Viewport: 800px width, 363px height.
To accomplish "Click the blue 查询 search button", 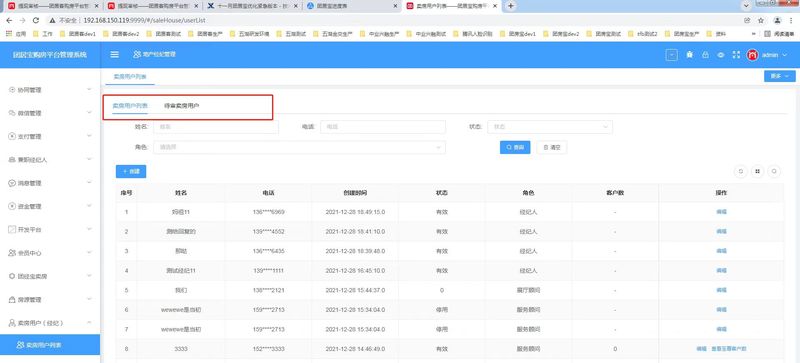I will point(515,148).
